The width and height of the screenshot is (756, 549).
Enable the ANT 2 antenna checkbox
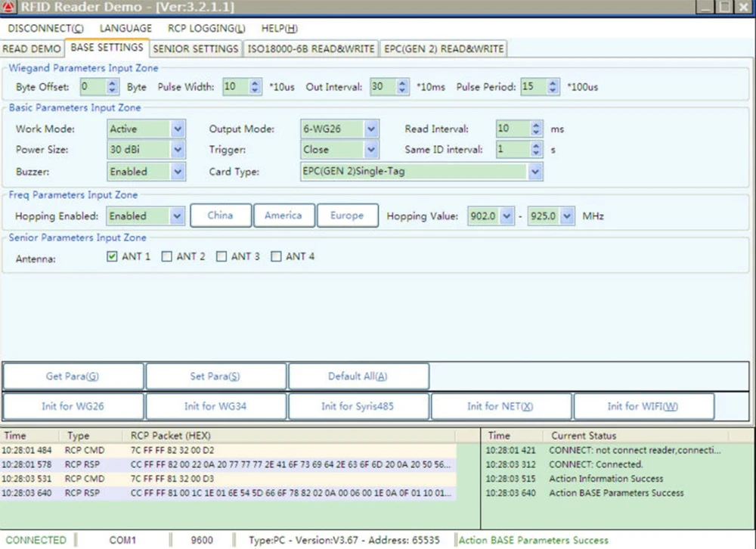pos(167,257)
